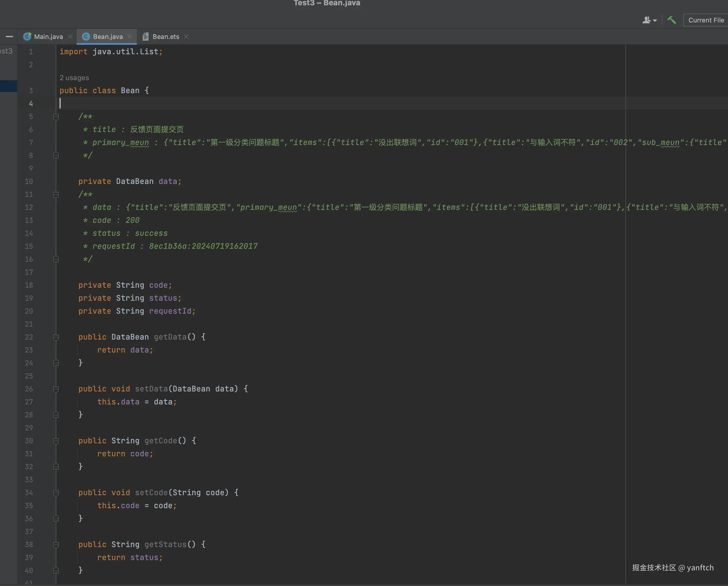Fold the setData method at line 26
The width and height of the screenshot is (728, 586).
point(56,389)
